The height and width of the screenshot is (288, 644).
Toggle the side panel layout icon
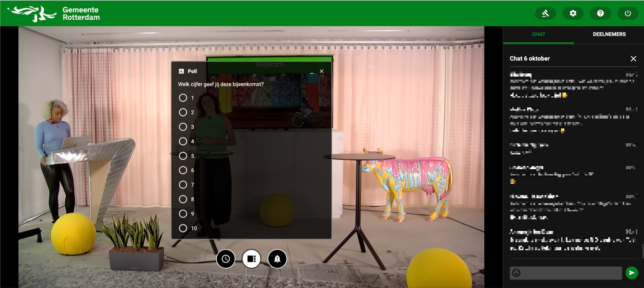click(x=251, y=259)
